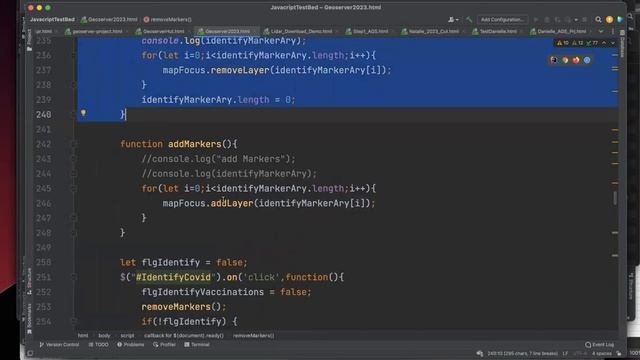Open the Bookmarks tool window side tab

point(29,318)
